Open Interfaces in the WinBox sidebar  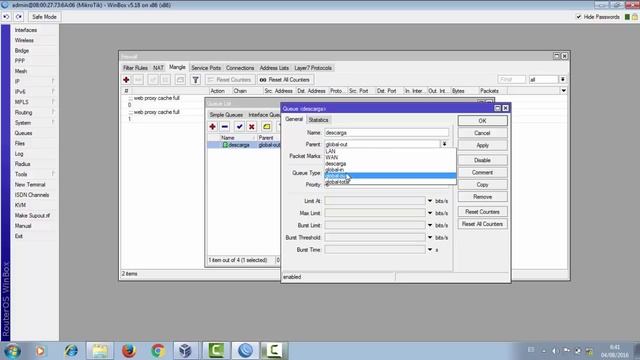pyautogui.click(x=26, y=30)
